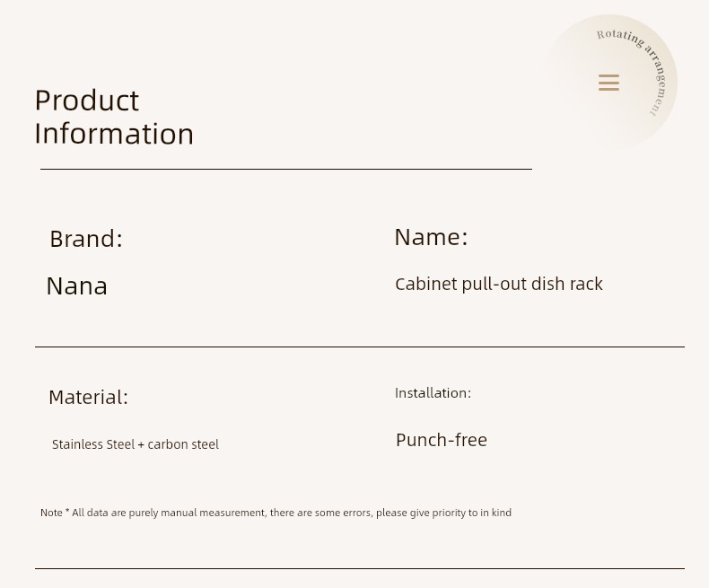
Task: Click the 'Name:' label
Action: click(x=431, y=237)
